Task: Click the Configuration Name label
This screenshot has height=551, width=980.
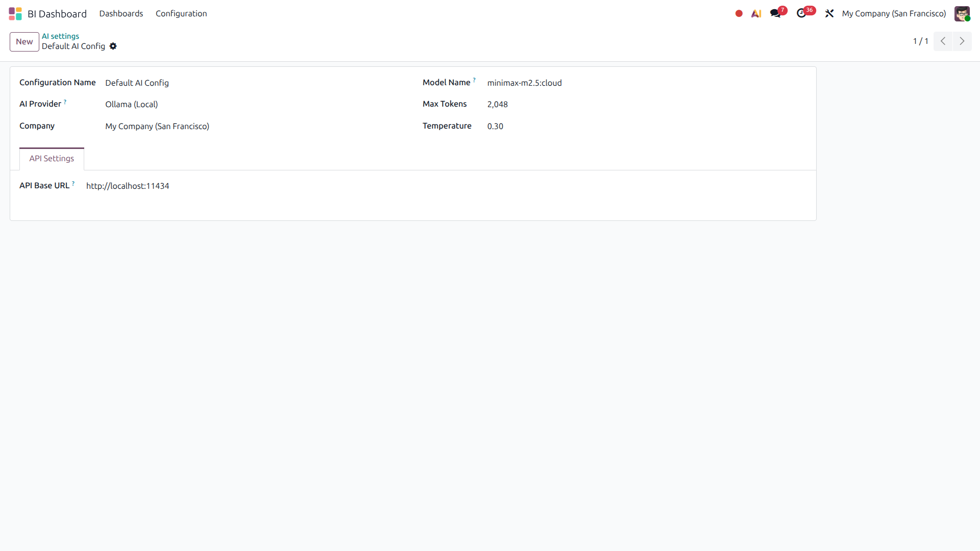Action: (58, 83)
